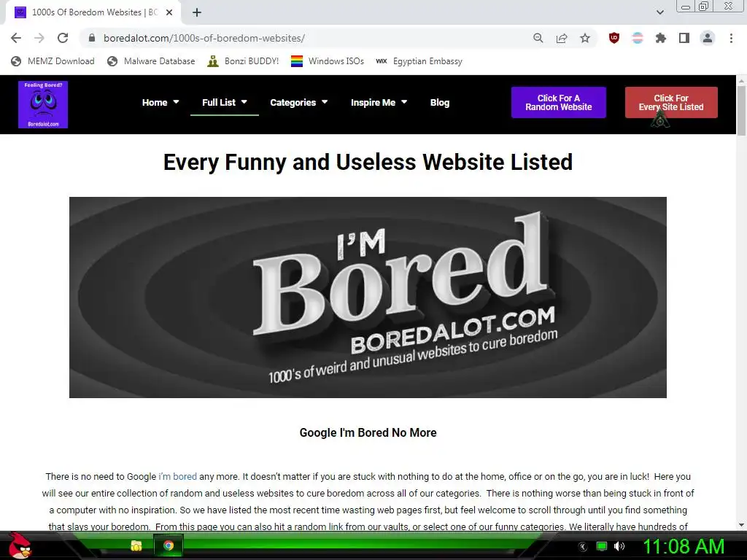Open the zoom magnifier in the address bar
The image size is (747, 560).
[x=538, y=38]
